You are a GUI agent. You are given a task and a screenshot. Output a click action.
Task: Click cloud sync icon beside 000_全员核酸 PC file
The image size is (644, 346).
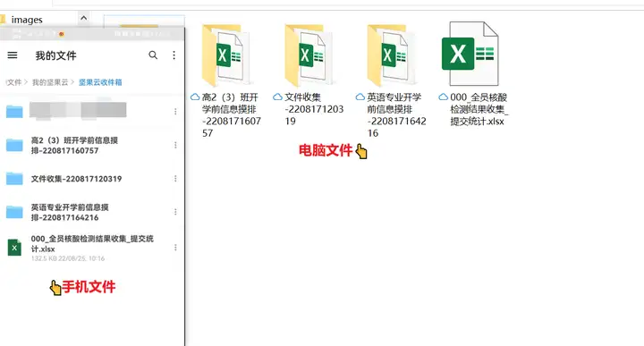(x=443, y=97)
